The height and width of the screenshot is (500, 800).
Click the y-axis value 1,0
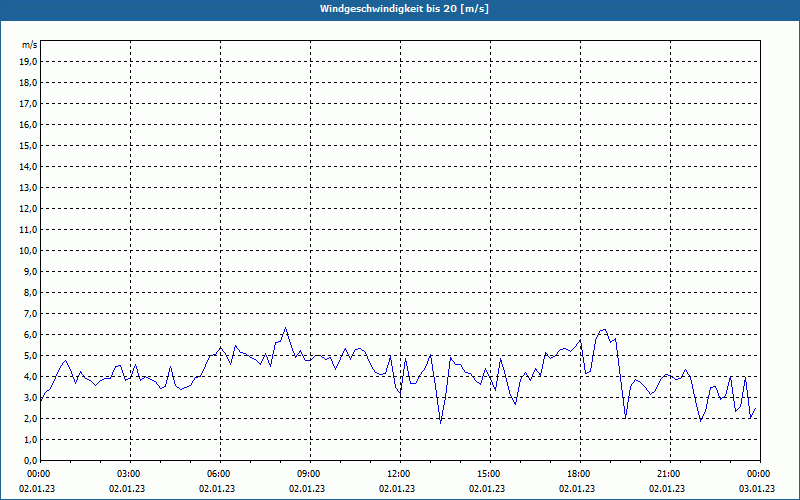(30, 439)
